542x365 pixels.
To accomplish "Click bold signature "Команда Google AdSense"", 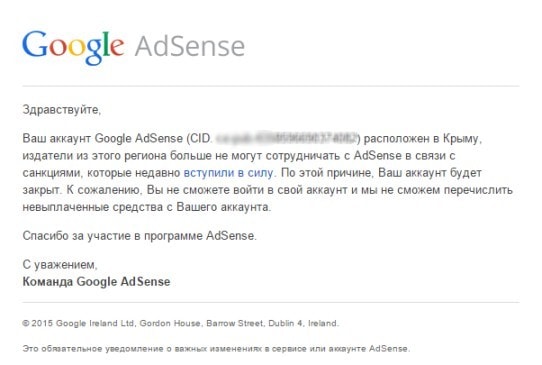I will coord(96,281).
